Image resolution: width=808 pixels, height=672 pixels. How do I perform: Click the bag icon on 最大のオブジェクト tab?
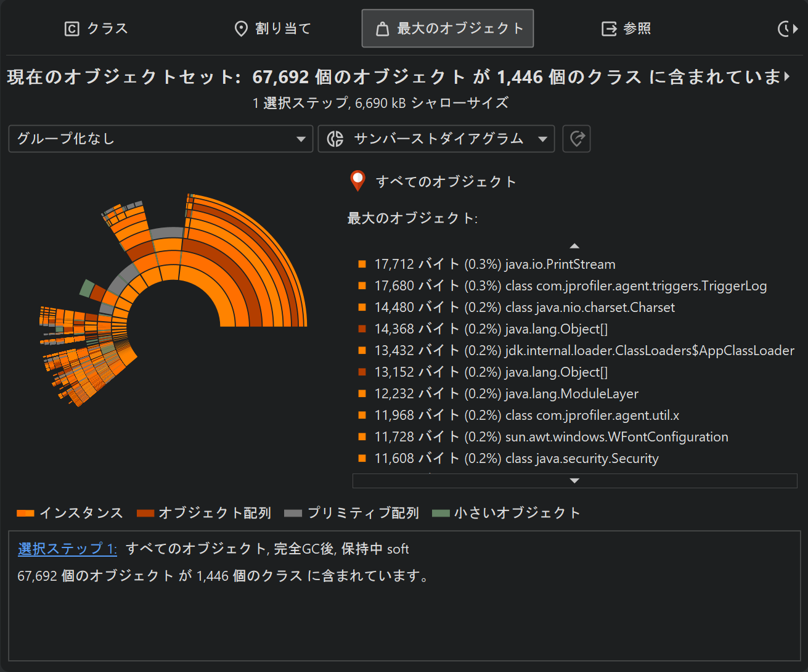click(382, 29)
